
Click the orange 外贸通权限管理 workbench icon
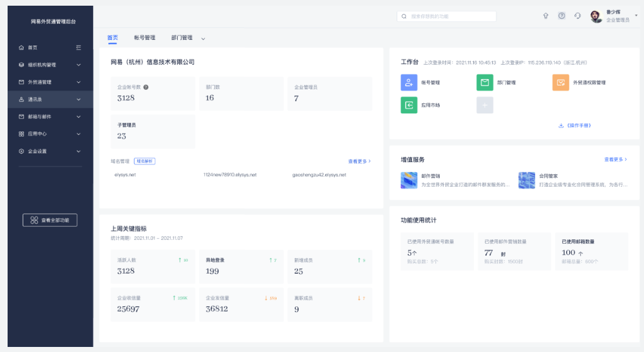click(x=560, y=82)
